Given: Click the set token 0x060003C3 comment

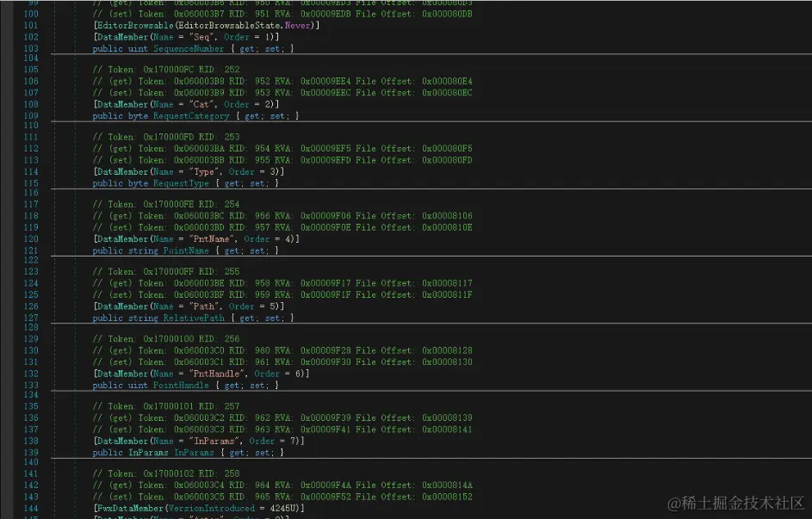Looking at the screenshot, I should point(282,429).
